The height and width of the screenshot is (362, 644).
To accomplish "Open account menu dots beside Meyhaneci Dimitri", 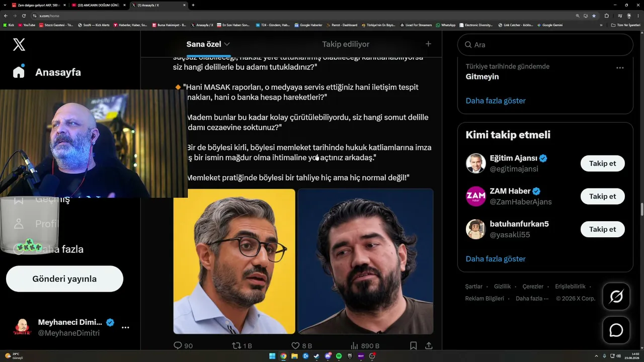I will pos(125,327).
